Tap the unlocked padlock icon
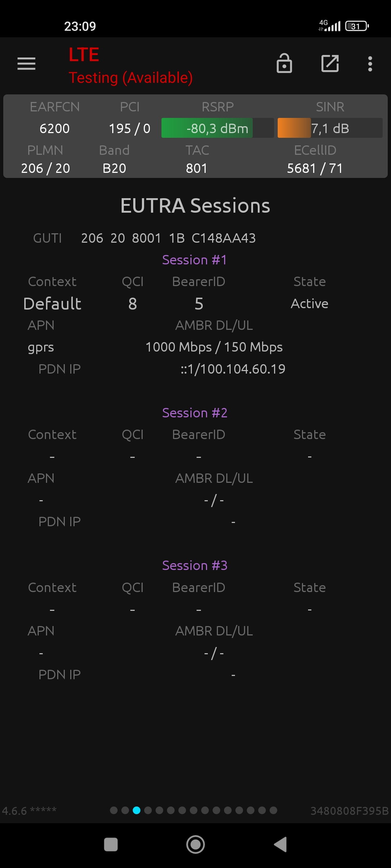The height and width of the screenshot is (868, 391). pos(284,64)
